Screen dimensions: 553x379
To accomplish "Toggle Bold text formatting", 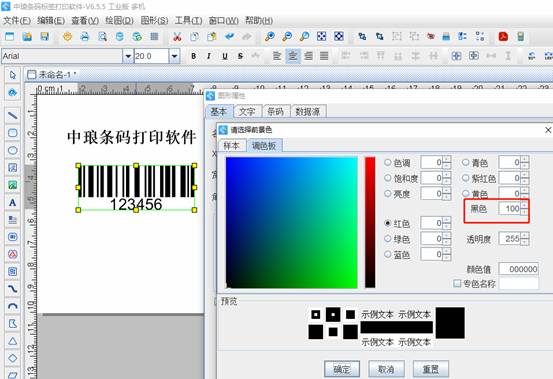I will [193, 56].
